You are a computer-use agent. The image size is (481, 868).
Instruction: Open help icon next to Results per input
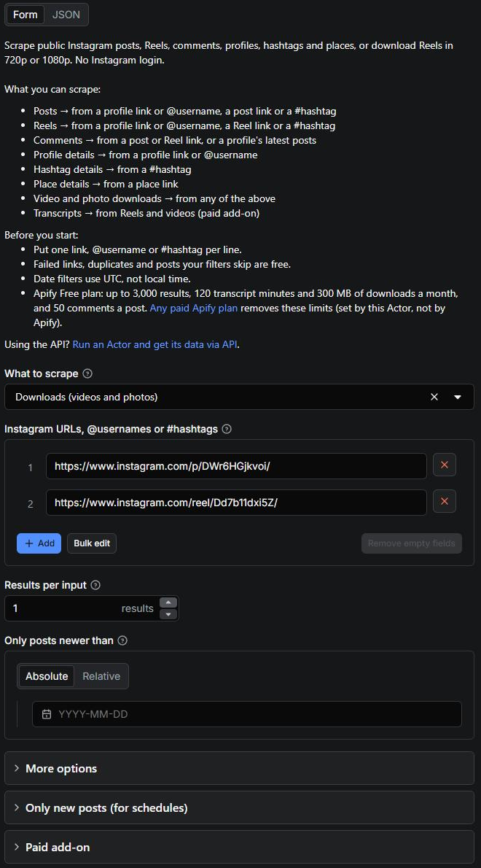coord(95,585)
